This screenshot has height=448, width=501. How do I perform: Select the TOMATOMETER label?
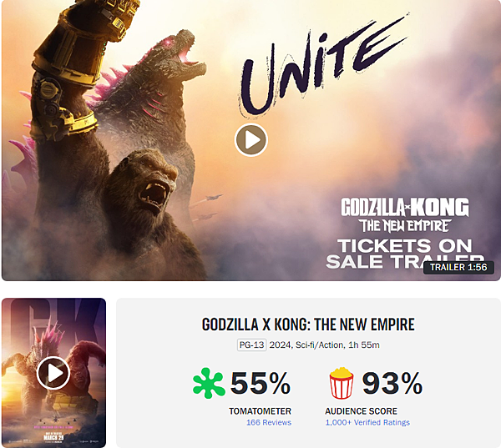(x=260, y=411)
